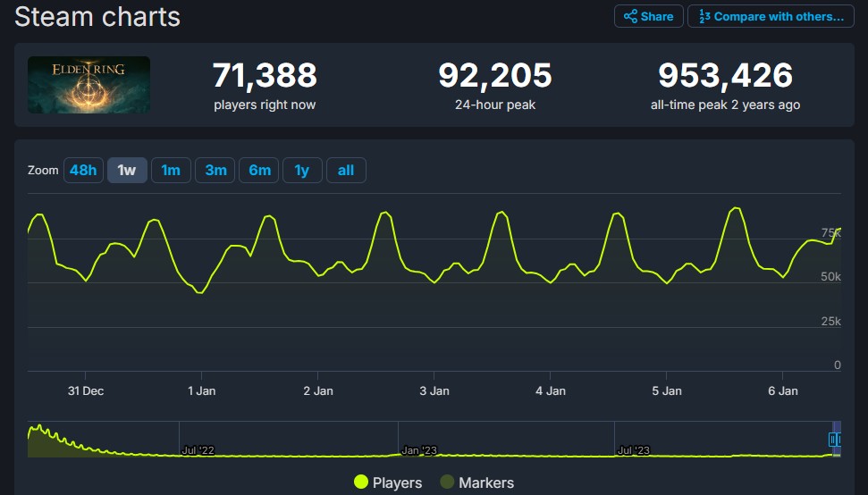Select the 6m zoom range
This screenshot has height=495, width=868.
click(259, 170)
